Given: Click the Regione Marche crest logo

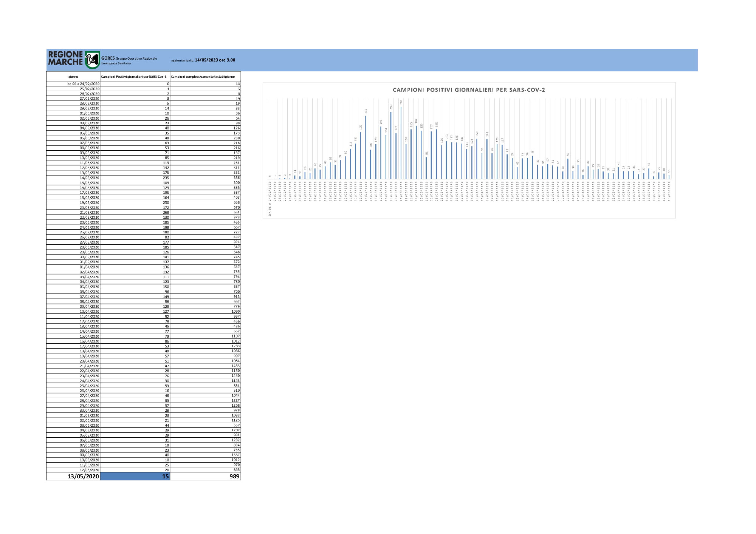Looking at the screenshot, I should pos(92,60).
